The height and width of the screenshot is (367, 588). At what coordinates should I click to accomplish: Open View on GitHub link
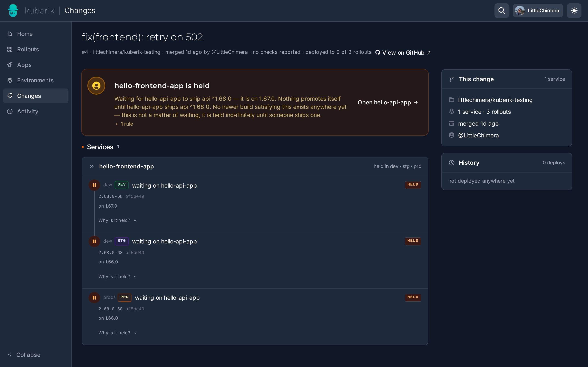[403, 52]
